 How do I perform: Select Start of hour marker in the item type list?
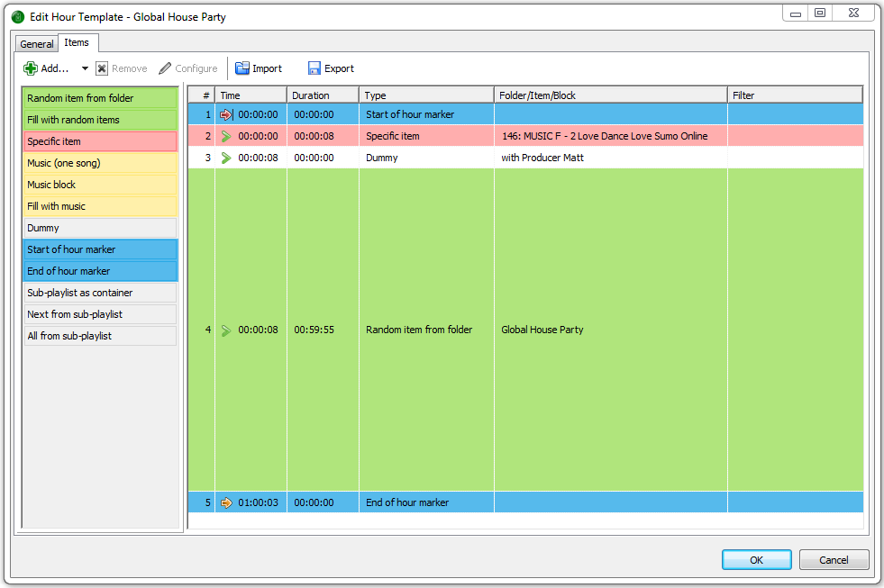100,249
